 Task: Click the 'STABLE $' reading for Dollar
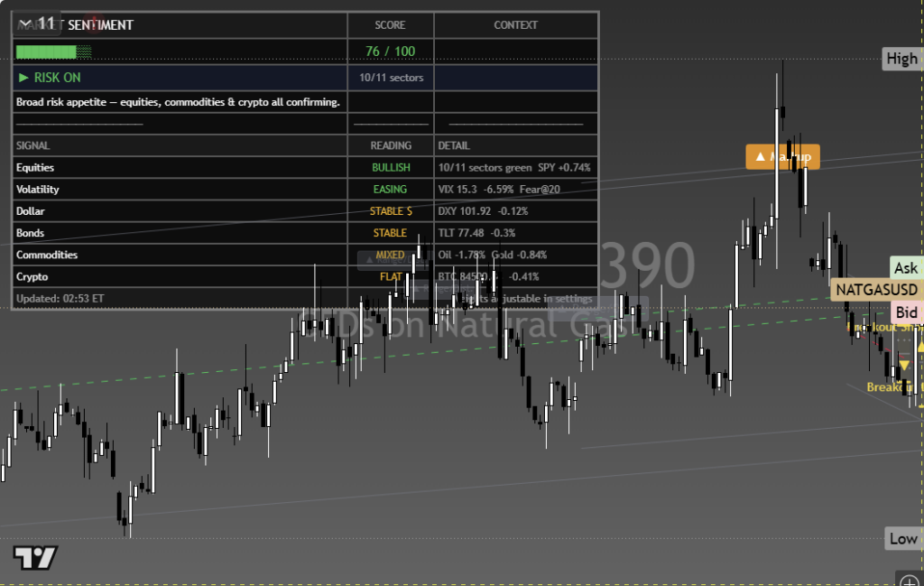click(391, 211)
